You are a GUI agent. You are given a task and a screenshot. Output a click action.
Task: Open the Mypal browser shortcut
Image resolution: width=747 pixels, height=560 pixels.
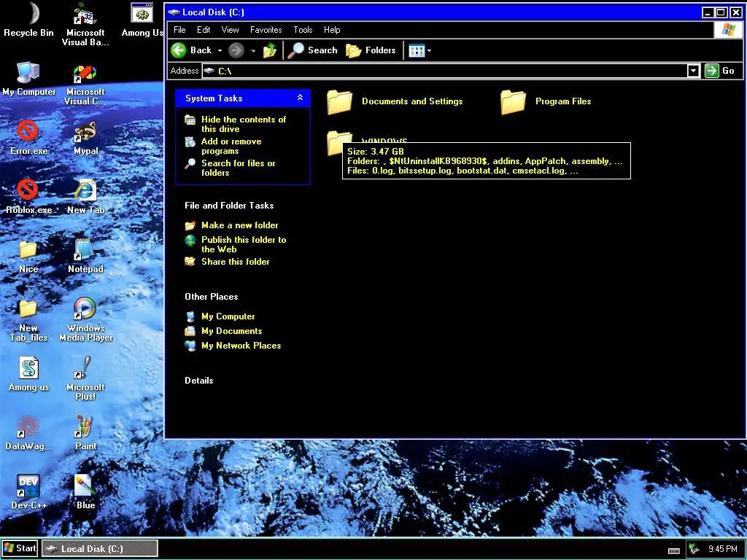coord(85,138)
